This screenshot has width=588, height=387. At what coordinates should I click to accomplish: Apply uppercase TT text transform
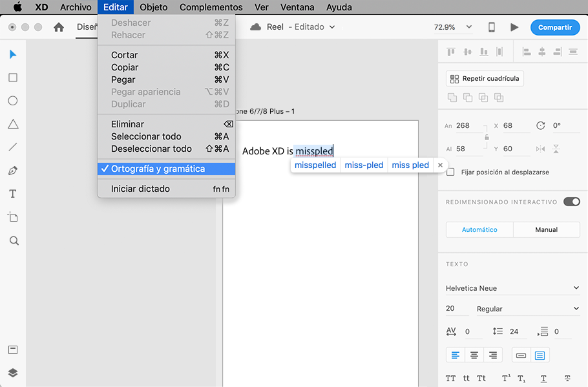coord(451,379)
